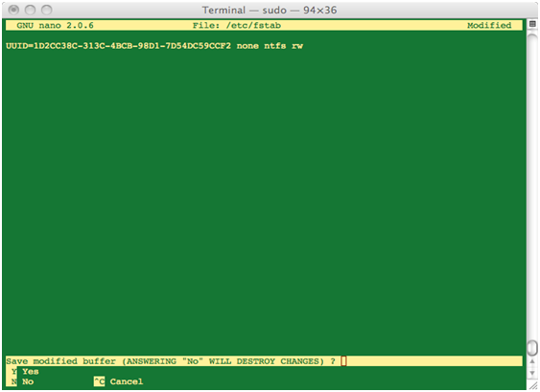Screen dimensions: 540x392
Task: Click the 'GNU nano 2.0.6' header text
Action: click(55, 25)
